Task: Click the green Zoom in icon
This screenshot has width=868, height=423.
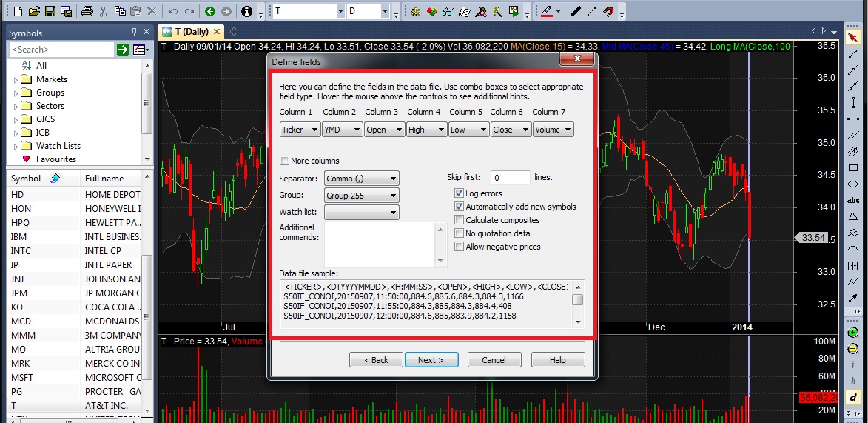Action: [853, 333]
